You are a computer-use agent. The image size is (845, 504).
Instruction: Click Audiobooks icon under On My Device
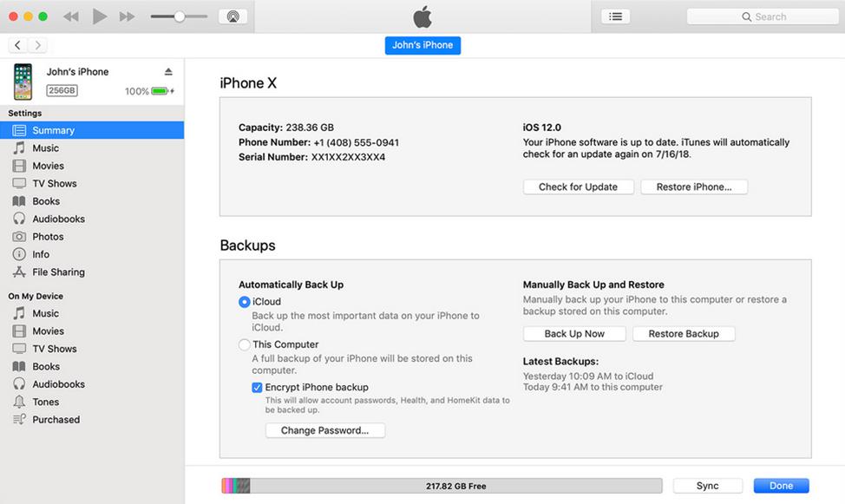(19, 383)
